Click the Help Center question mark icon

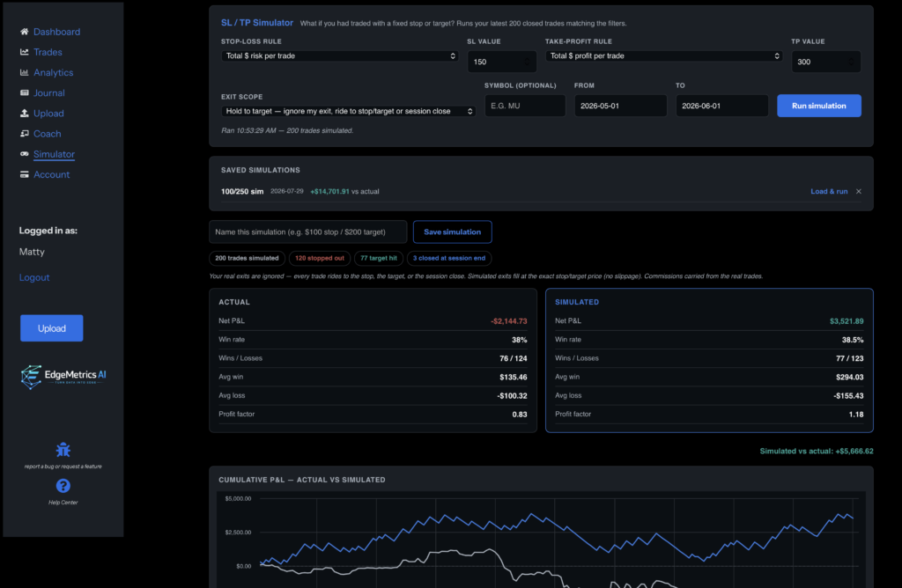coord(63,486)
